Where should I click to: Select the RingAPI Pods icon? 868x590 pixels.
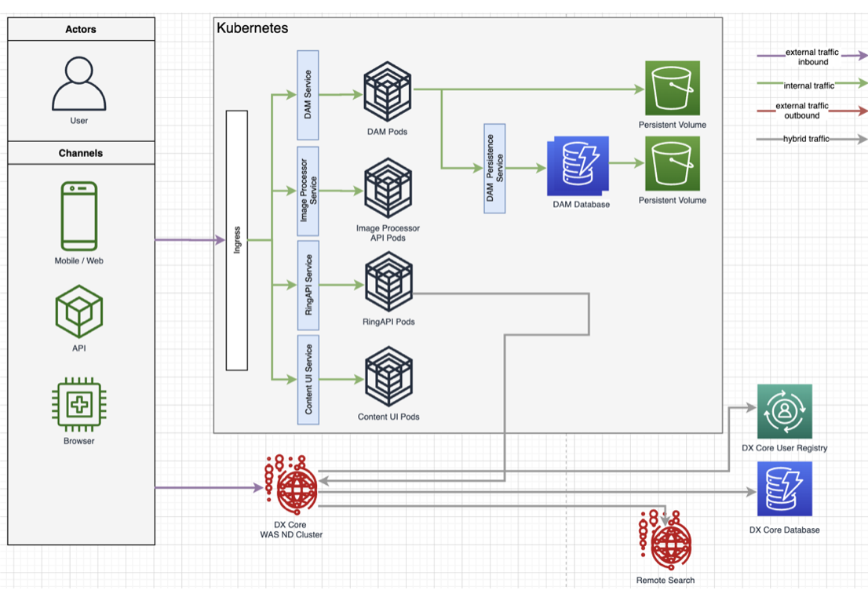[387, 282]
